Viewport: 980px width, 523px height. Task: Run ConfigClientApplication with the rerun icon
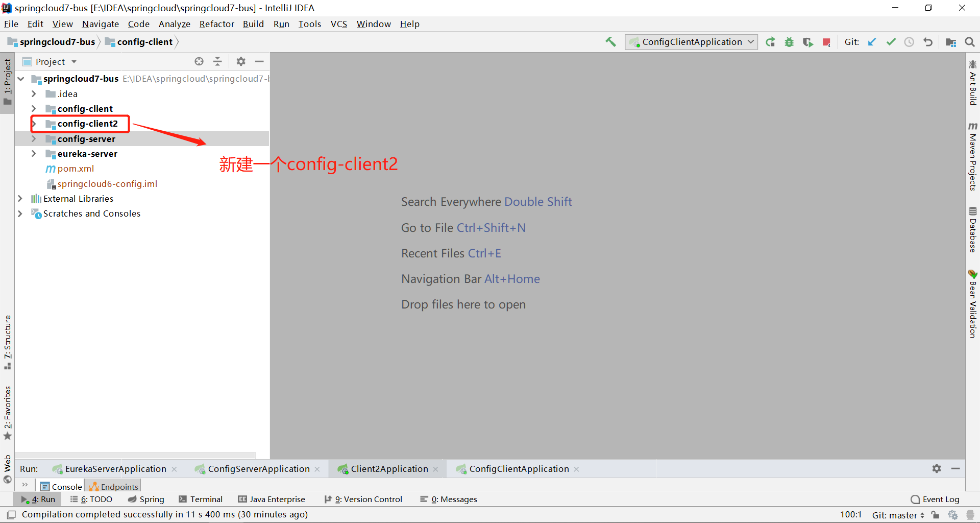point(770,42)
